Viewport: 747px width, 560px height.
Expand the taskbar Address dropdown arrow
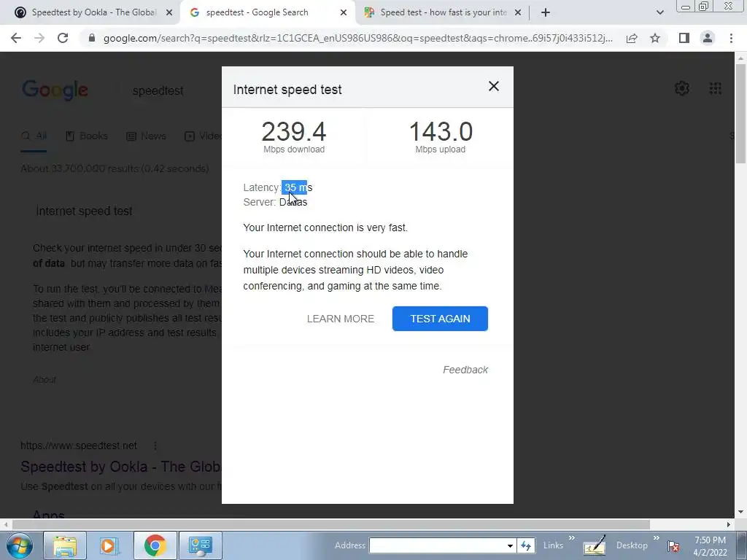coord(510,545)
